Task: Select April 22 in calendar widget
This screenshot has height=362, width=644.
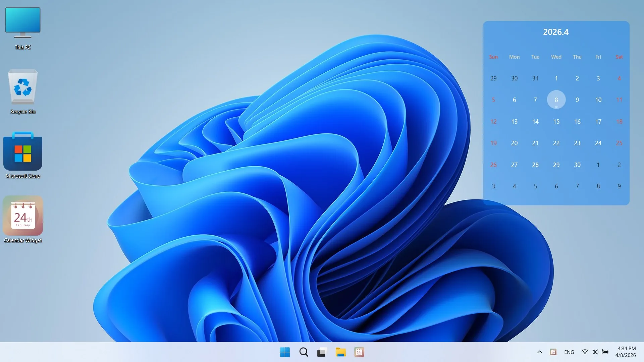Action: pyautogui.click(x=556, y=143)
